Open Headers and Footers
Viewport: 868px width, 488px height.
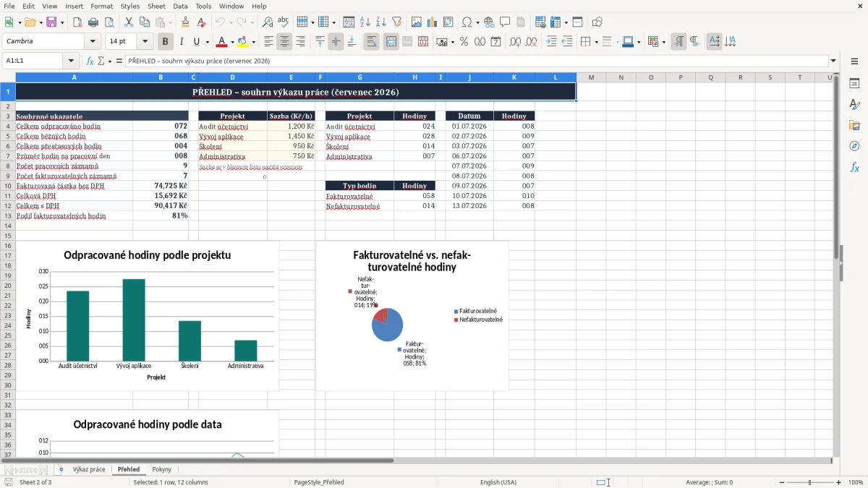coord(521,22)
